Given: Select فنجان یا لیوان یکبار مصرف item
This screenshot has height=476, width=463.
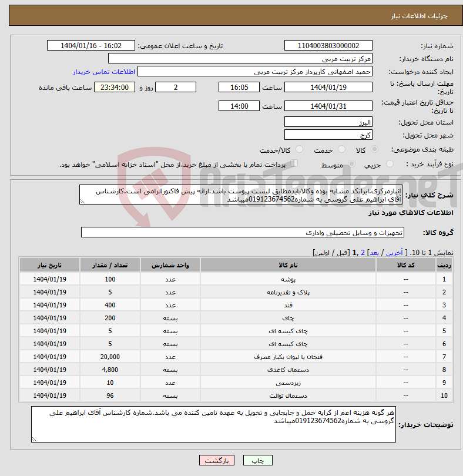Looking at the screenshot, I should pyautogui.click(x=288, y=357).
